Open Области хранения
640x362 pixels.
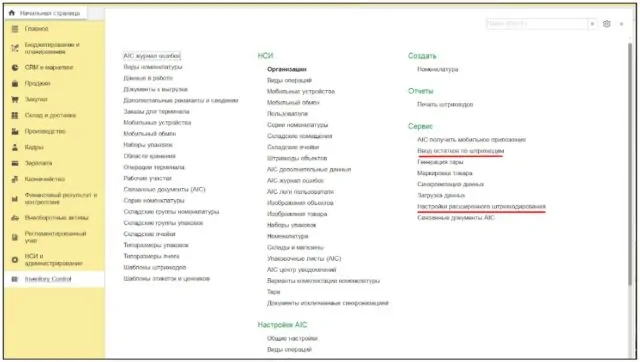click(x=149, y=156)
